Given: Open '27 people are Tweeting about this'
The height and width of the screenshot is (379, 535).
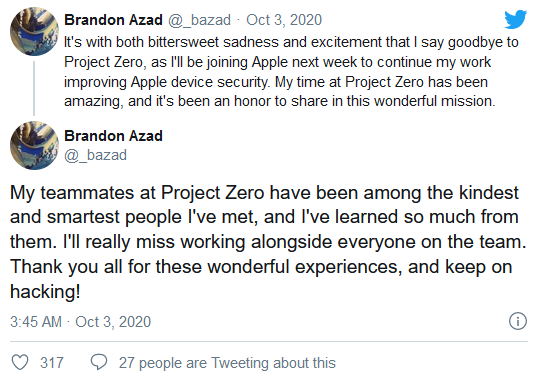Looking at the screenshot, I should click(227, 363).
